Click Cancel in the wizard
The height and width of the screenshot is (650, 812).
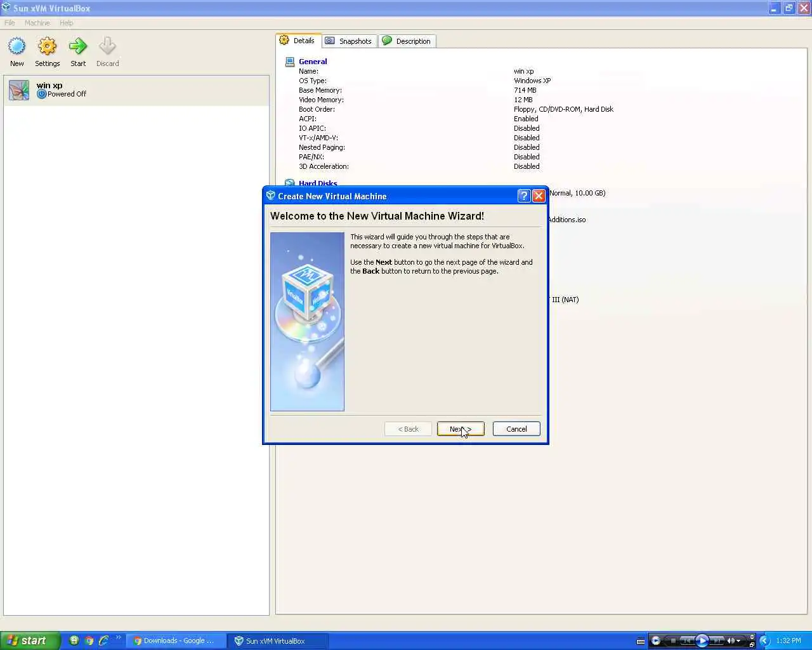(x=516, y=429)
